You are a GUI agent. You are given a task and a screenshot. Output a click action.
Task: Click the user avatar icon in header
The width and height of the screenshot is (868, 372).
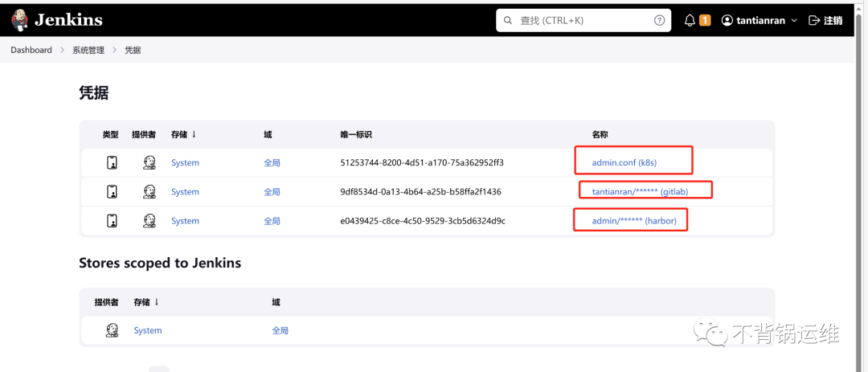[727, 20]
